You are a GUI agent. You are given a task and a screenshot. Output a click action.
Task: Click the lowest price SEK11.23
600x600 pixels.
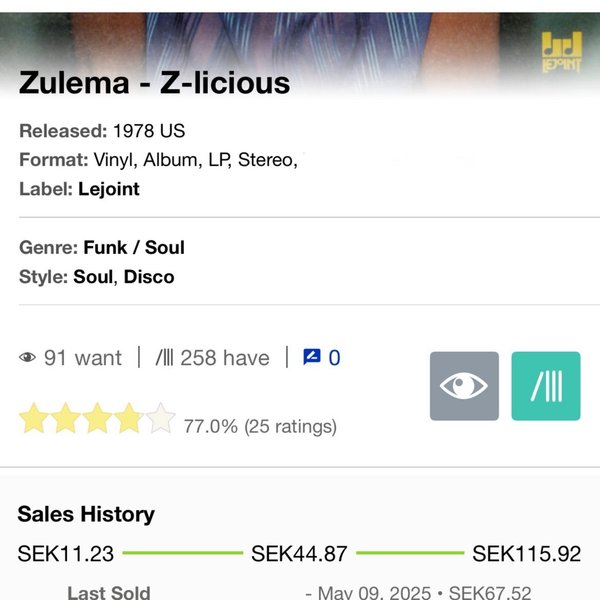pos(66,553)
